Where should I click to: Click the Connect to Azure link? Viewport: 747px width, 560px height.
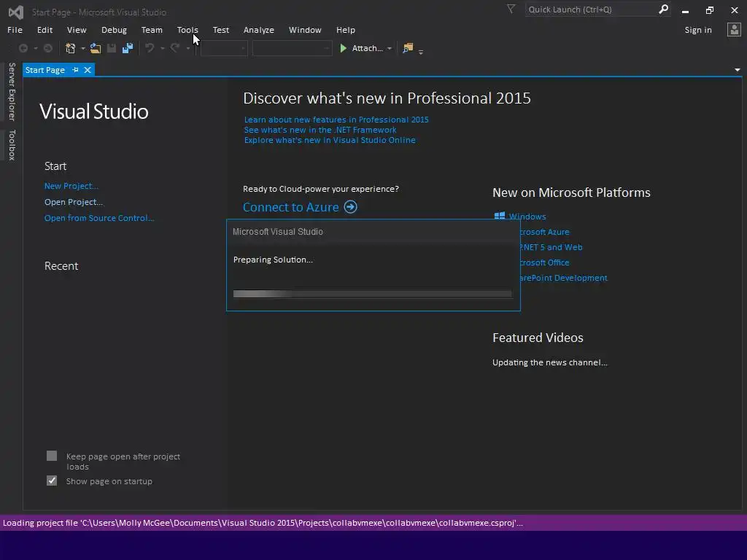(290, 207)
